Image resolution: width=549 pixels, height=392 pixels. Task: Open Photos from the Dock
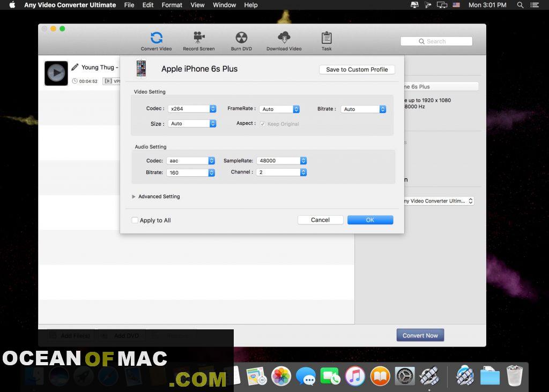point(281,376)
